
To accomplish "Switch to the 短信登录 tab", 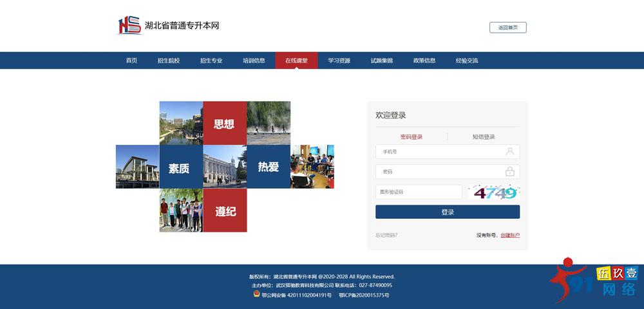I will pos(484,136).
